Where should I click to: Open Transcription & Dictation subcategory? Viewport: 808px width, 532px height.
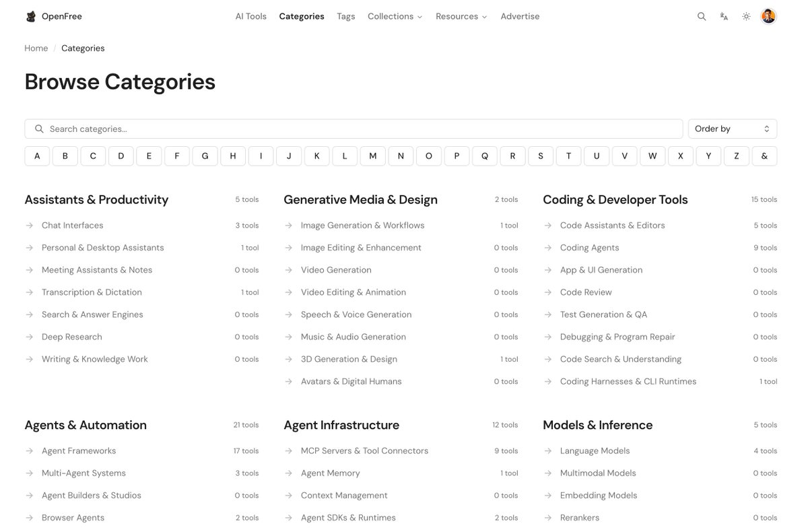click(x=92, y=292)
